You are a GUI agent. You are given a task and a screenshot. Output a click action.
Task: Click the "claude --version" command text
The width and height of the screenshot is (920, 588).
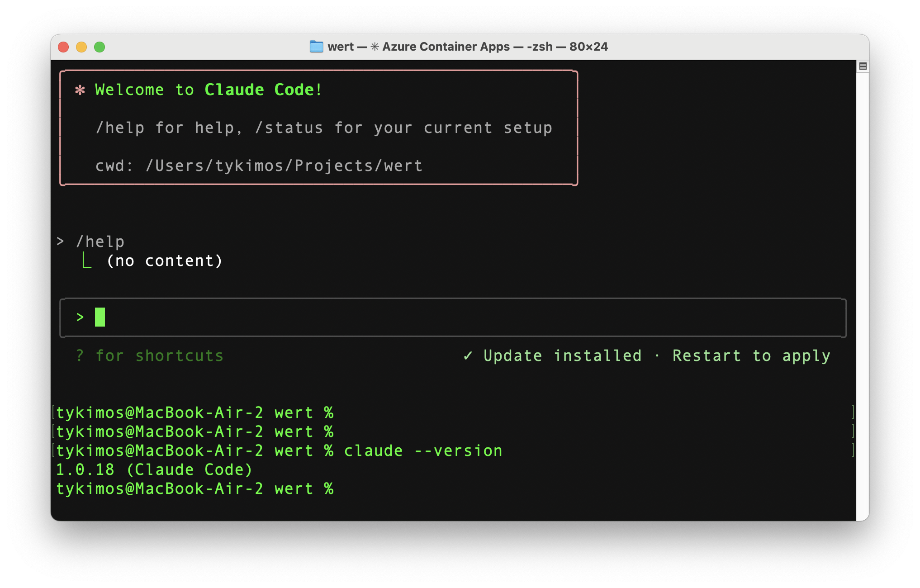point(423,451)
